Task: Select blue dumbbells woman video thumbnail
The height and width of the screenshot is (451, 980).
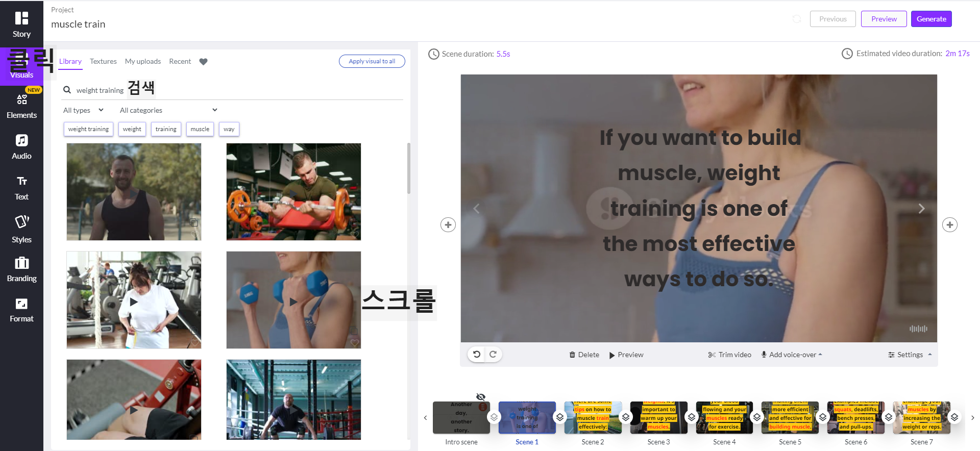Action: [293, 300]
